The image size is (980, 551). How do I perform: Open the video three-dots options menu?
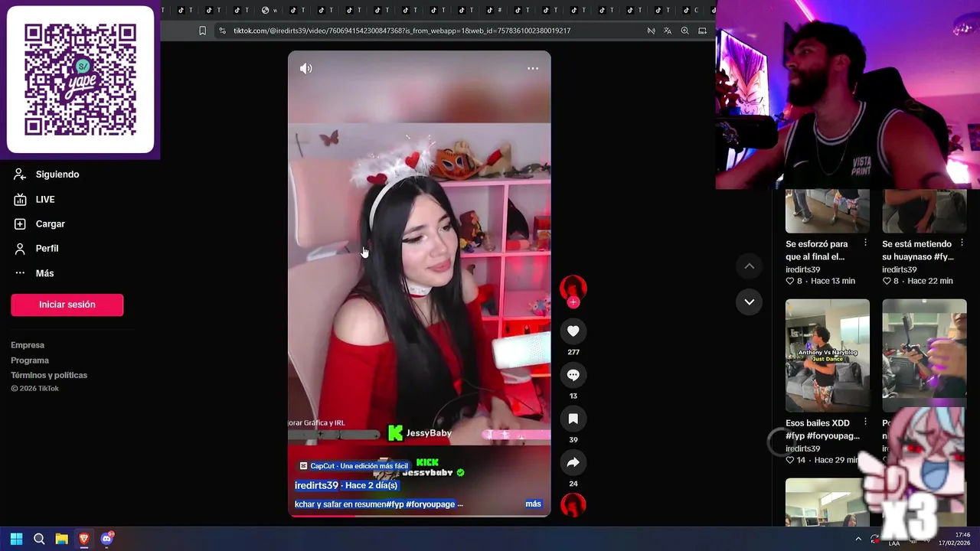[x=533, y=69]
